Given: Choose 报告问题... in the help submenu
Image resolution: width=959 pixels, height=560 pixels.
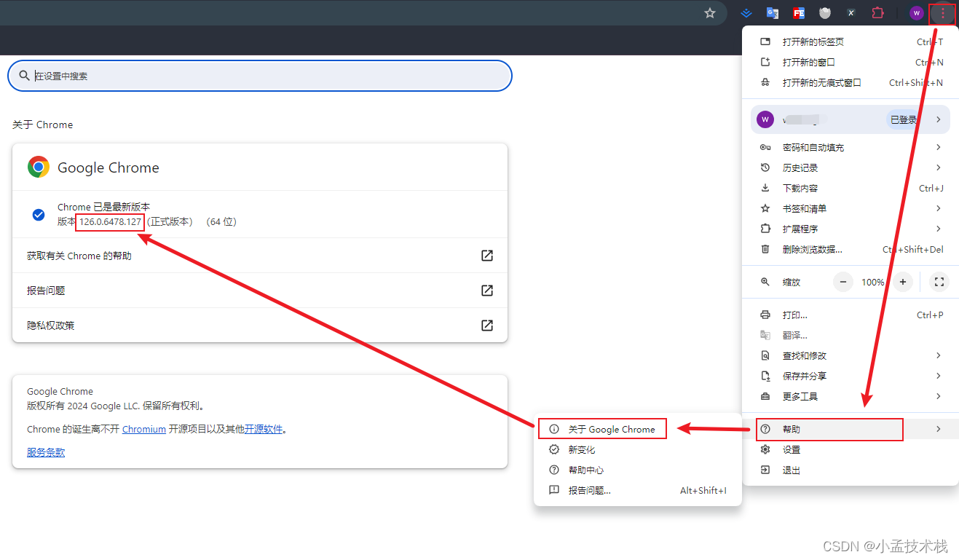Looking at the screenshot, I should (x=638, y=490).
